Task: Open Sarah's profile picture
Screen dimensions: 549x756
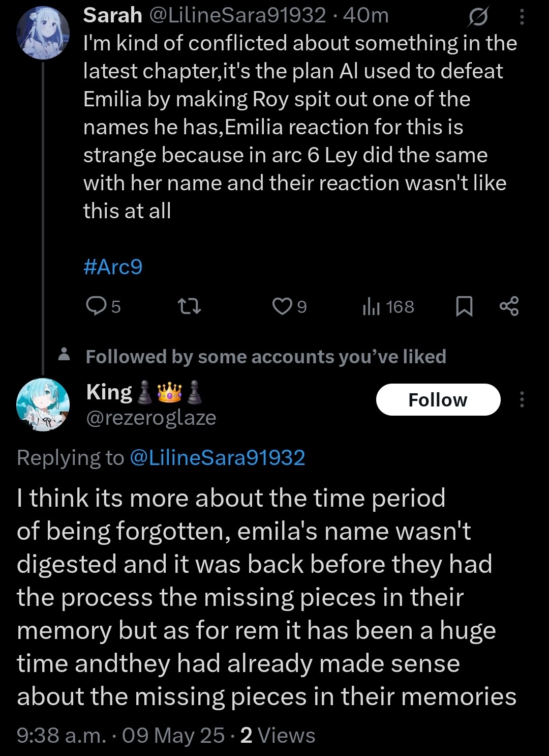Action: (x=43, y=33)
